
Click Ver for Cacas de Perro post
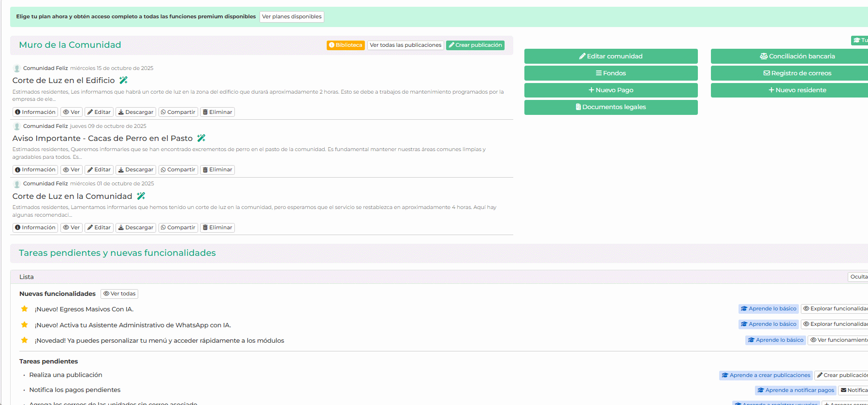point(72,170)
